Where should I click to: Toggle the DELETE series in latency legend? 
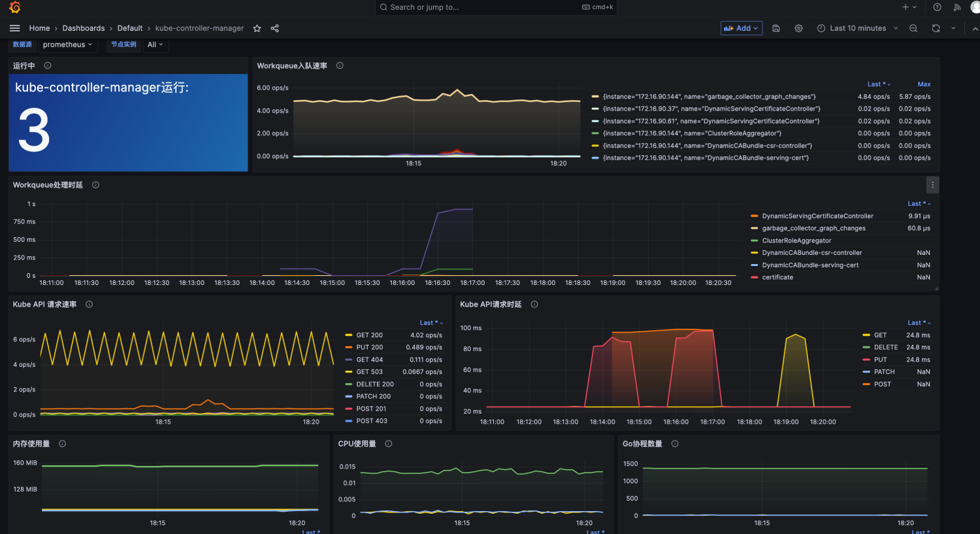(885, 348)
